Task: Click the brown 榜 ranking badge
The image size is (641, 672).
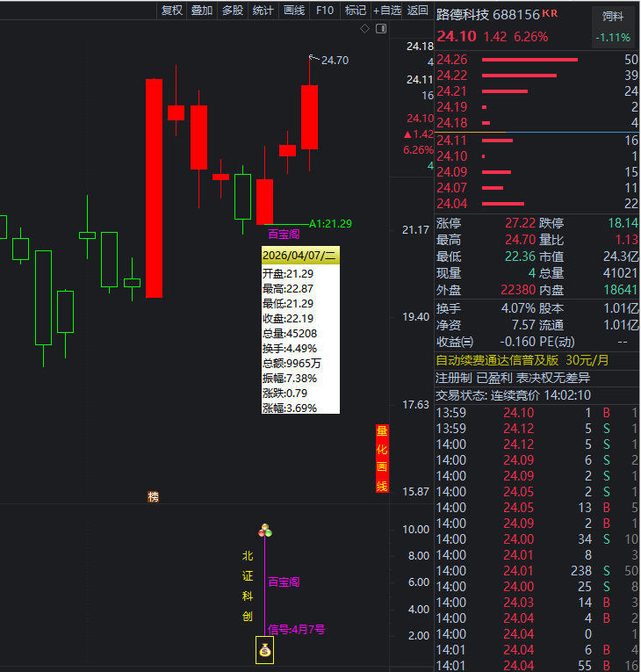Action: 154,496
